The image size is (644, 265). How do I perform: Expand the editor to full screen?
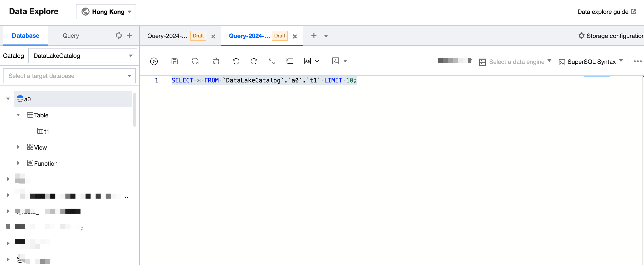click(272, 61)
